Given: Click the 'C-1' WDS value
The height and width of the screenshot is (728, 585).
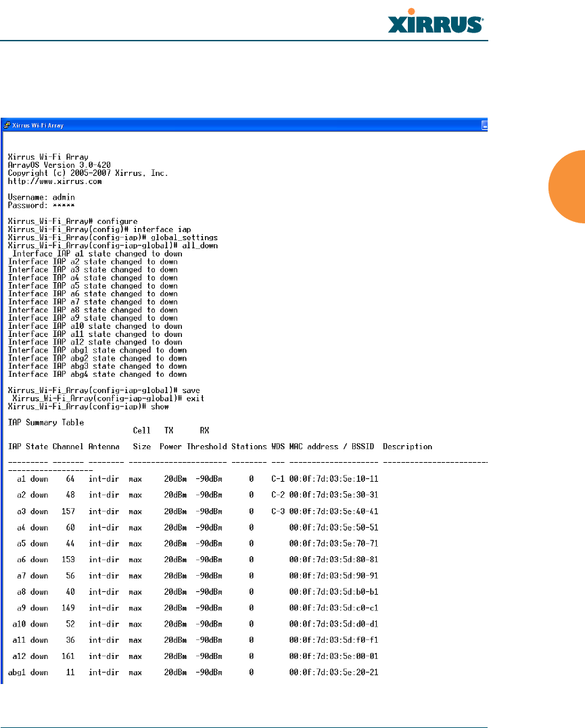Looking at the screenshot, I should point(278,478).
